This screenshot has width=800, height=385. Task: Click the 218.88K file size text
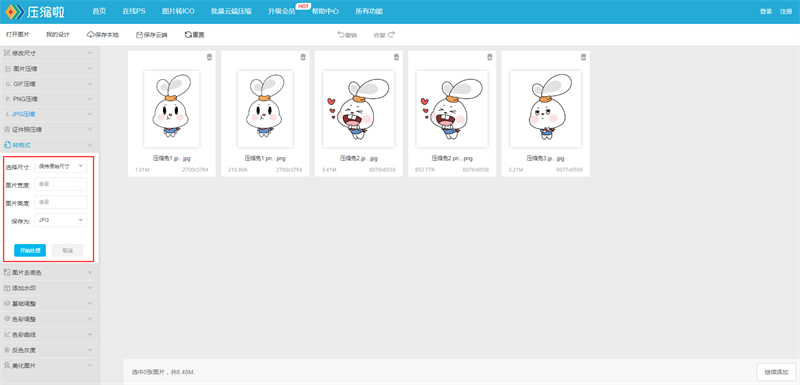[237, 169]
